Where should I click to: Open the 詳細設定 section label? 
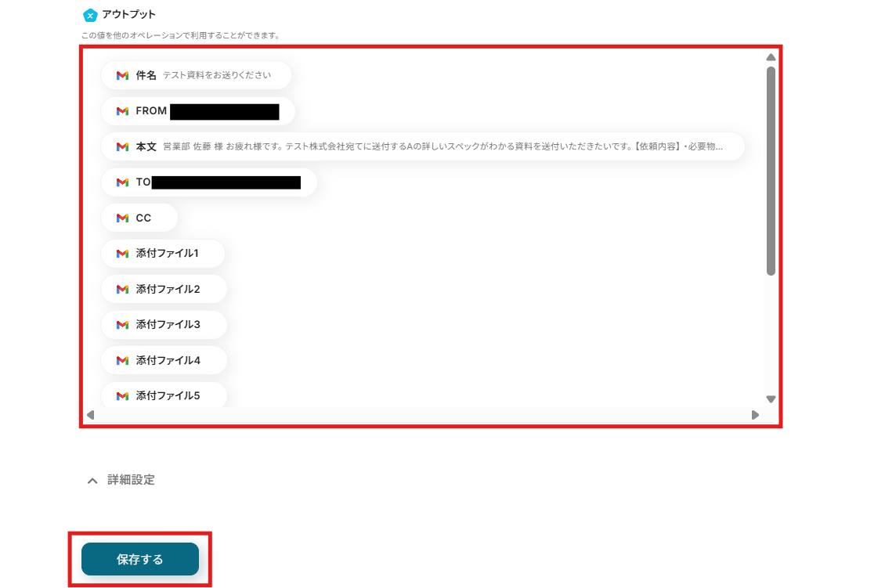pos(131,480)
